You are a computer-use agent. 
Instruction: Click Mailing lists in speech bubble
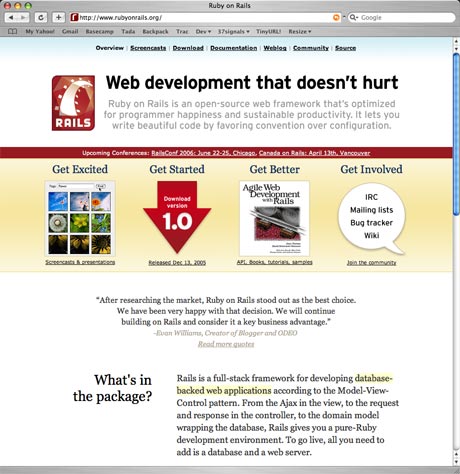coord(371,210)
